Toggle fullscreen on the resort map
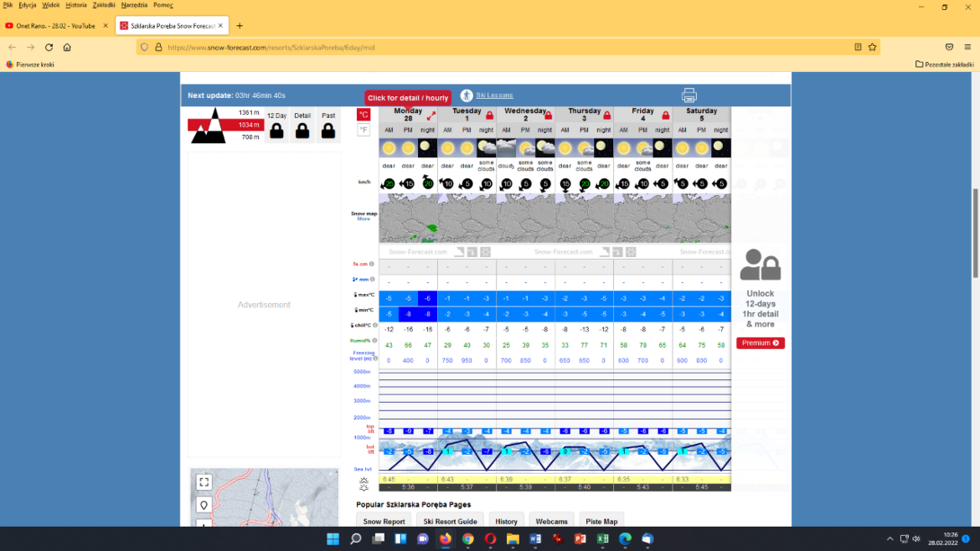This screenshot has height=551, width=980. [204, 483]
